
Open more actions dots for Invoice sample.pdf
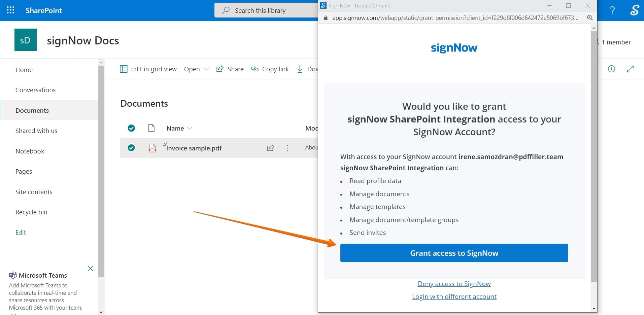[x=287, y=148]
